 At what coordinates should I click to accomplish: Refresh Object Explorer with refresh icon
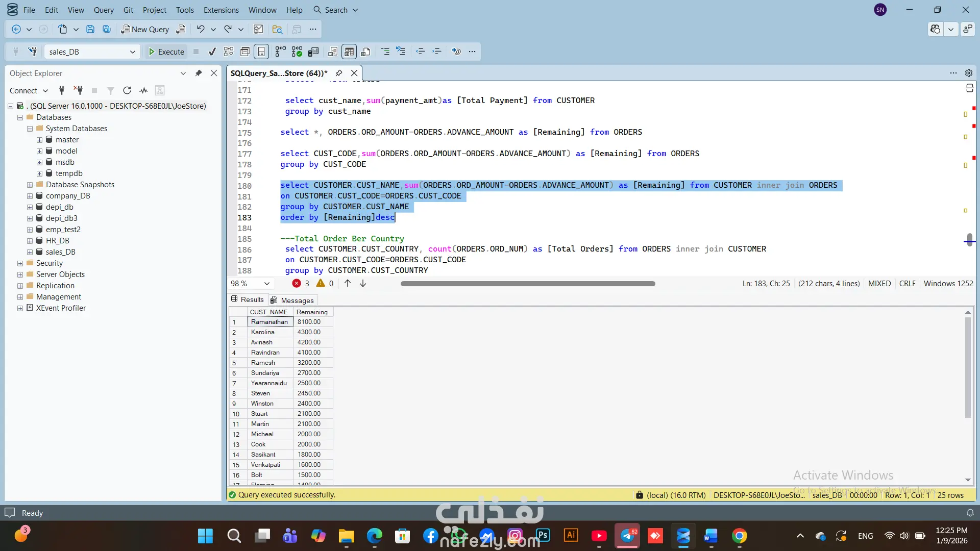pos(127,90)
